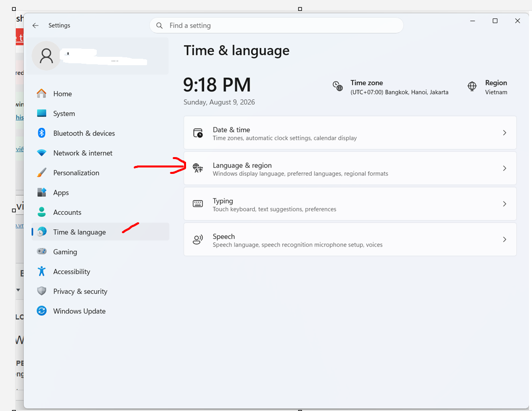Open the user account avatar
The width and height of the screenshot is (532, 411).
(46, 56)
